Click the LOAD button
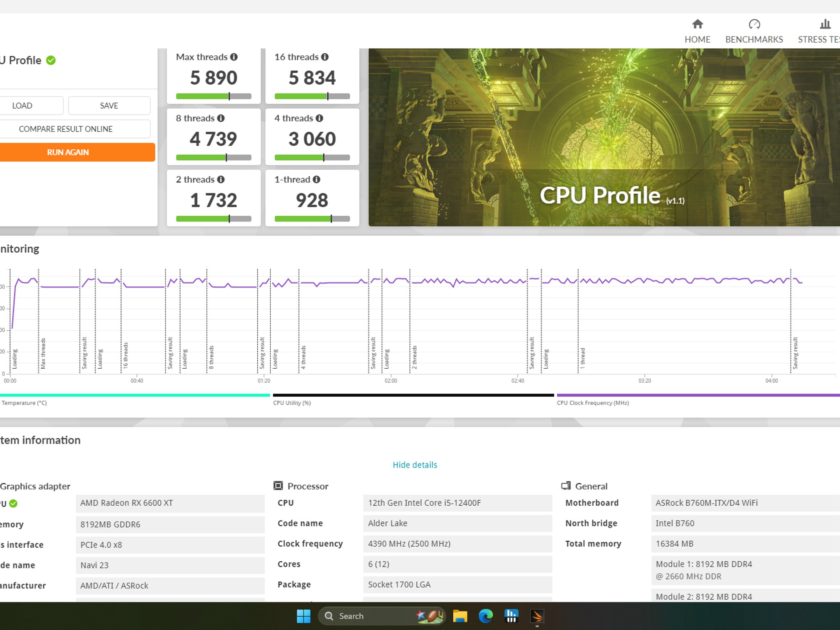 22,106
